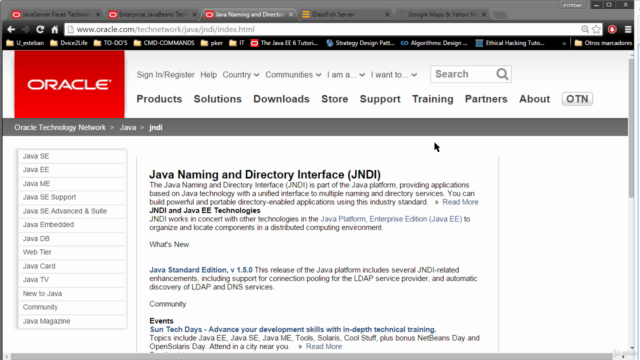The image size is (640, 360).
Task: Open the Dvice2Life bookmark folder
Action: pos(69,43)
